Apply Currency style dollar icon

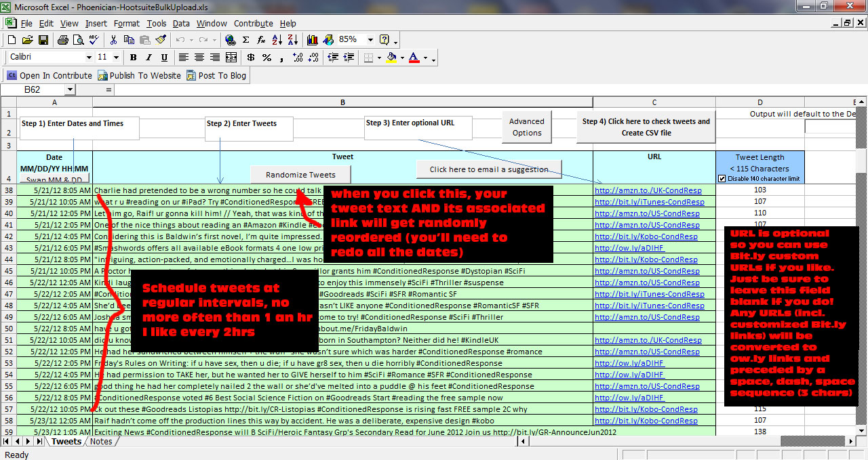coord(251,58)
